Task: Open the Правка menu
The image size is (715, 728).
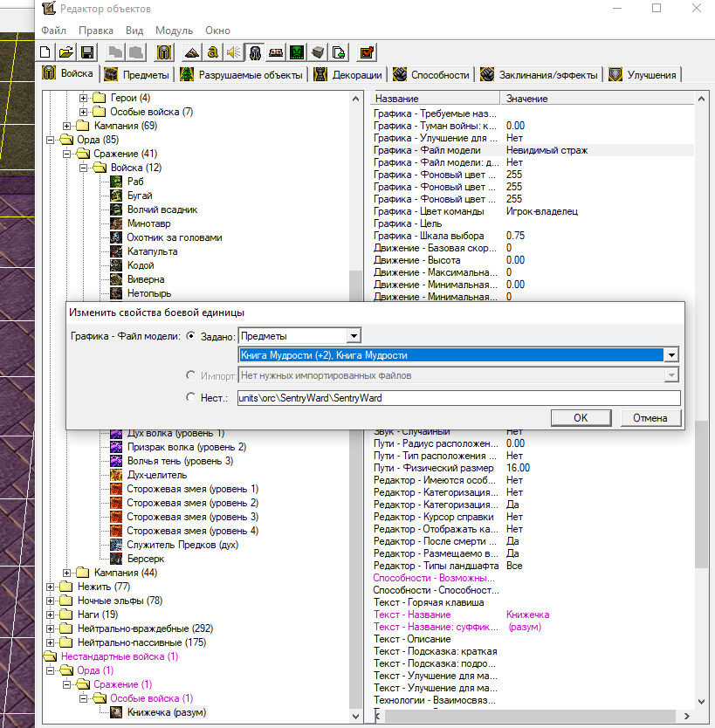Action: point(96,31)
